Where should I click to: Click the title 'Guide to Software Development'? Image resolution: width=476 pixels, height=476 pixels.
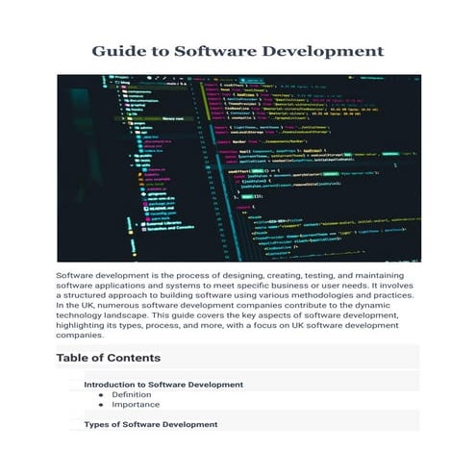pyautogui.click(x=238, y=51)
